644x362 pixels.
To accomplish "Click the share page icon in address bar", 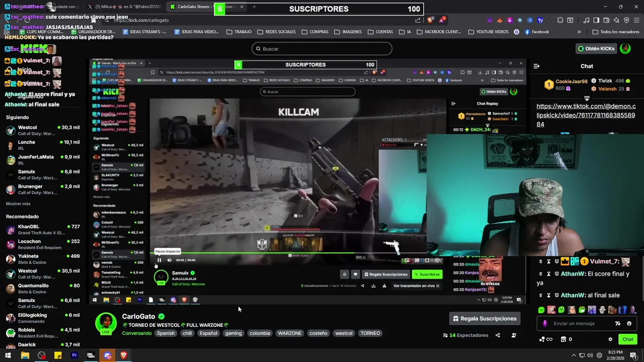I will click(x=418, y=20).
